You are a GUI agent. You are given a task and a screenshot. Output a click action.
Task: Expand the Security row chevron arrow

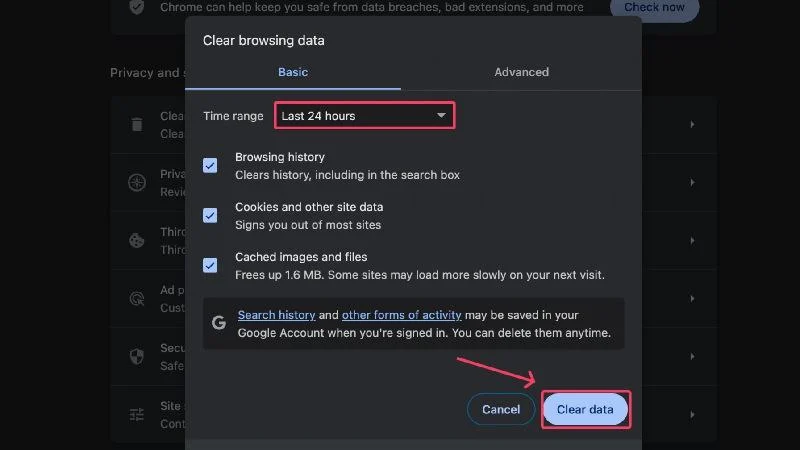(x=692, y=356)
